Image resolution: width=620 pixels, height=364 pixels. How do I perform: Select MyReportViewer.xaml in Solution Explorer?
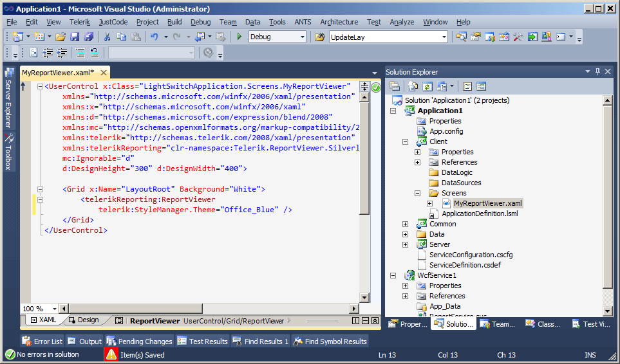click(x=487, y=203)
